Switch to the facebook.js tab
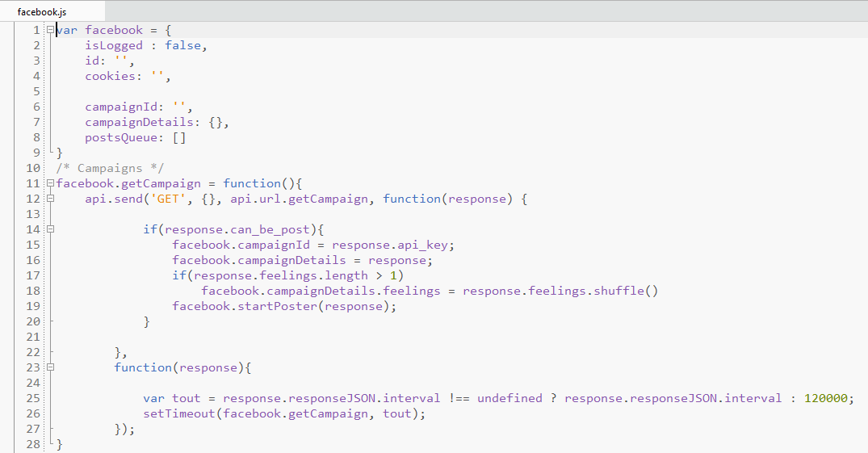 point(42,11)
